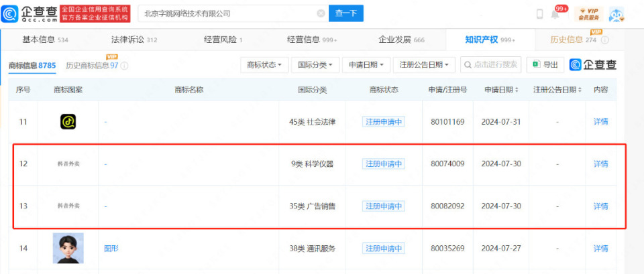View the cartoon avatar trademark image in row 14
The height and width of the screenshot is (274, 644).
pos(68,248)
